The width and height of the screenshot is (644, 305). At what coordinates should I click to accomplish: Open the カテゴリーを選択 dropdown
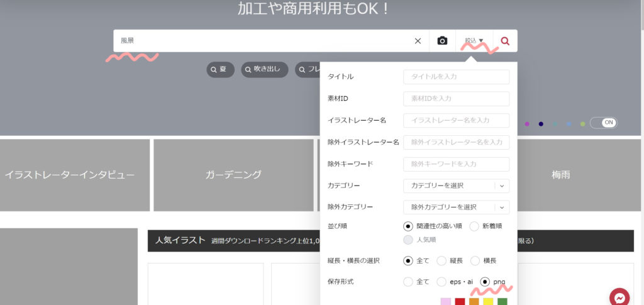(x=456, y=186)
